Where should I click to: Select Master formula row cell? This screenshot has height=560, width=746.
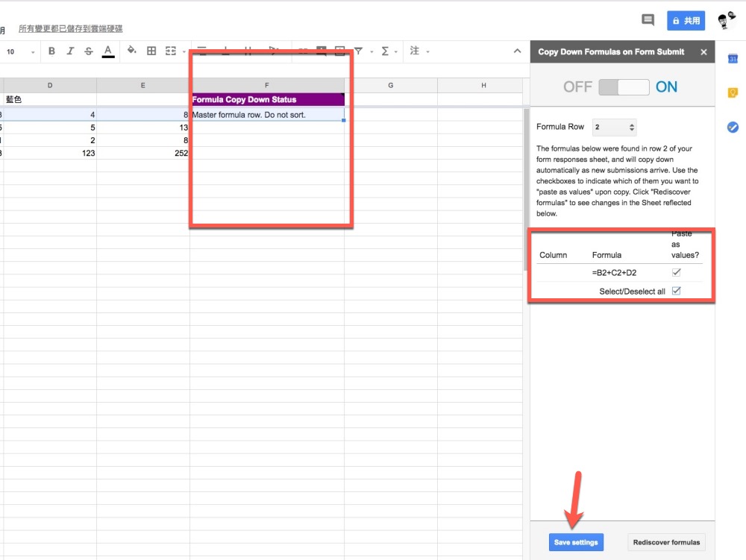267,115
